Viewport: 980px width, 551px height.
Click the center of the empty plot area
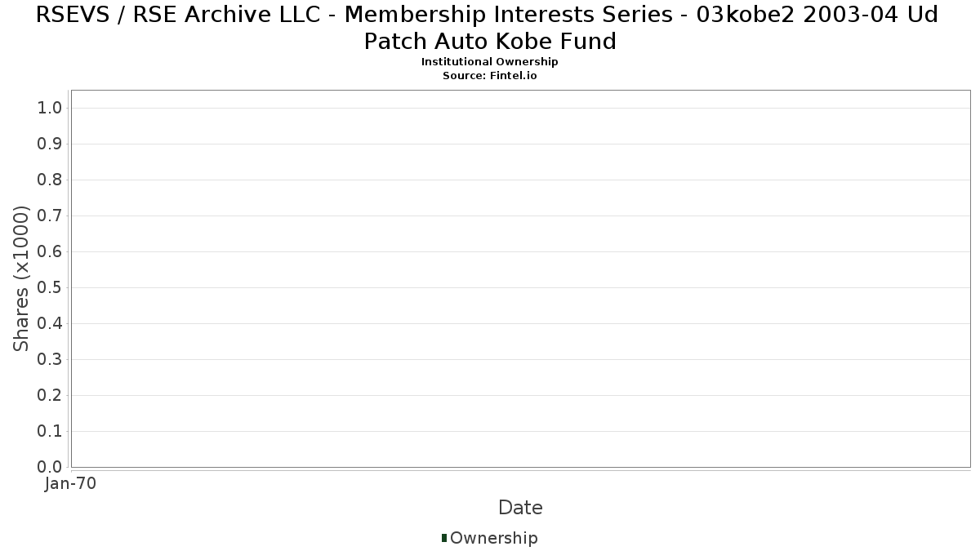coord(520,278)
